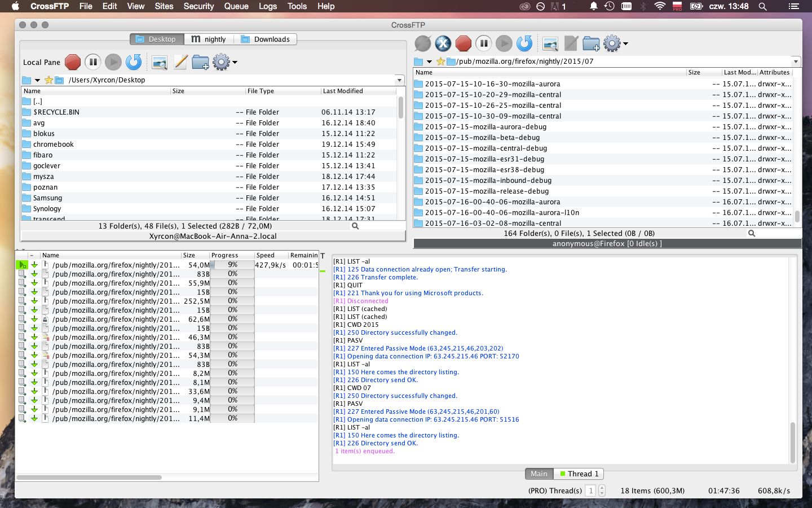This screenshot has height=508, width=812.
Task: Open the Sites menu
Action: 164,6
